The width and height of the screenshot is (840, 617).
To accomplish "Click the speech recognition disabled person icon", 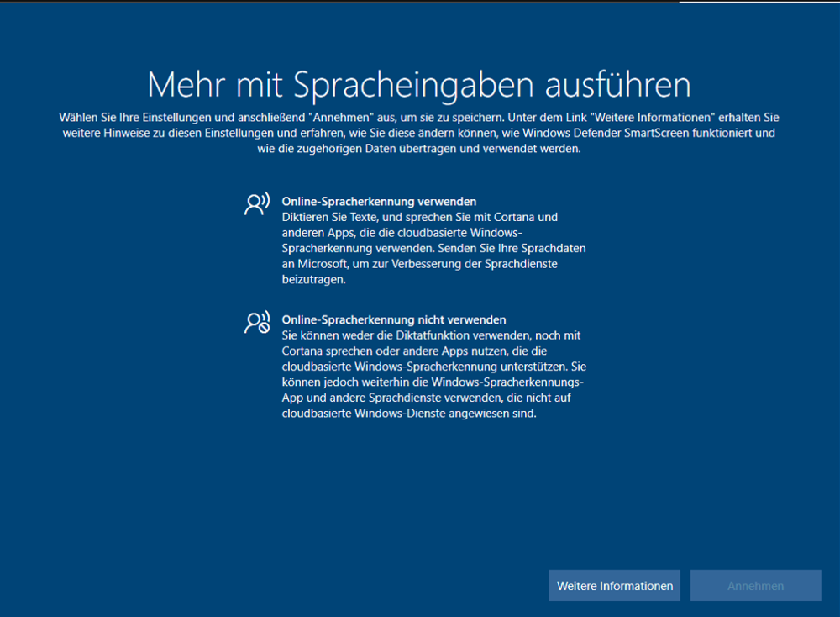I will click(255, 322).
